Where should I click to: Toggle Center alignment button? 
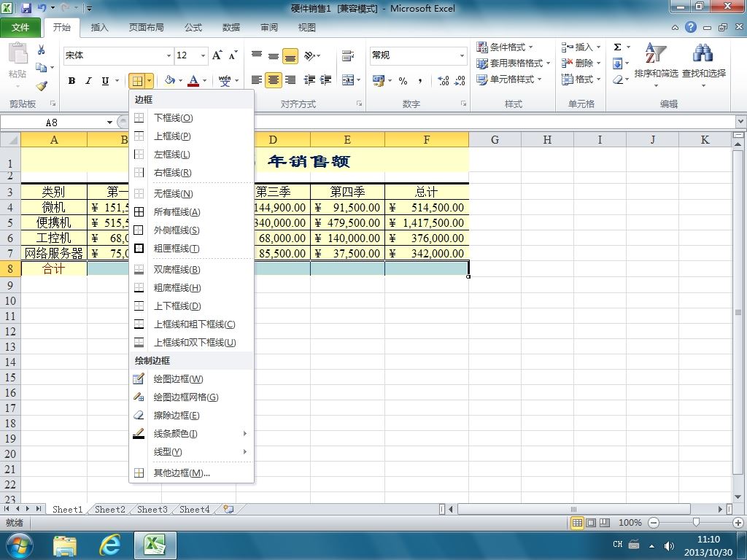tap(274, 80)
